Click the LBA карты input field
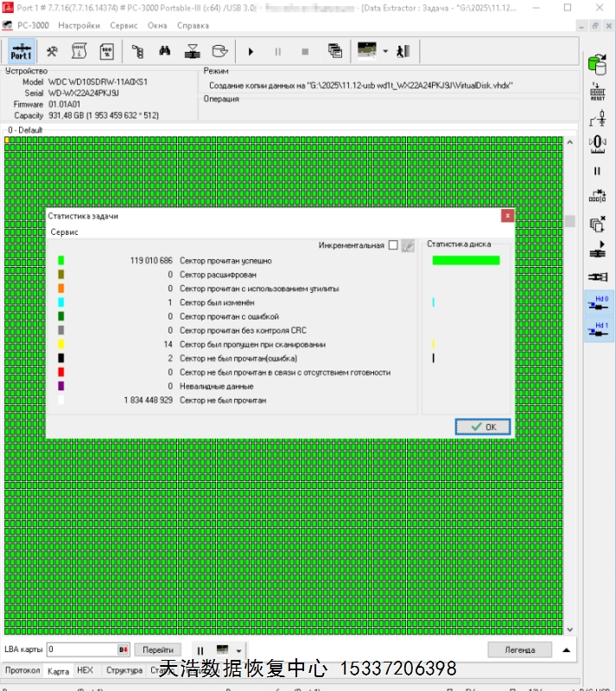This screenshot has height=691, width=616. pos(81,650)
